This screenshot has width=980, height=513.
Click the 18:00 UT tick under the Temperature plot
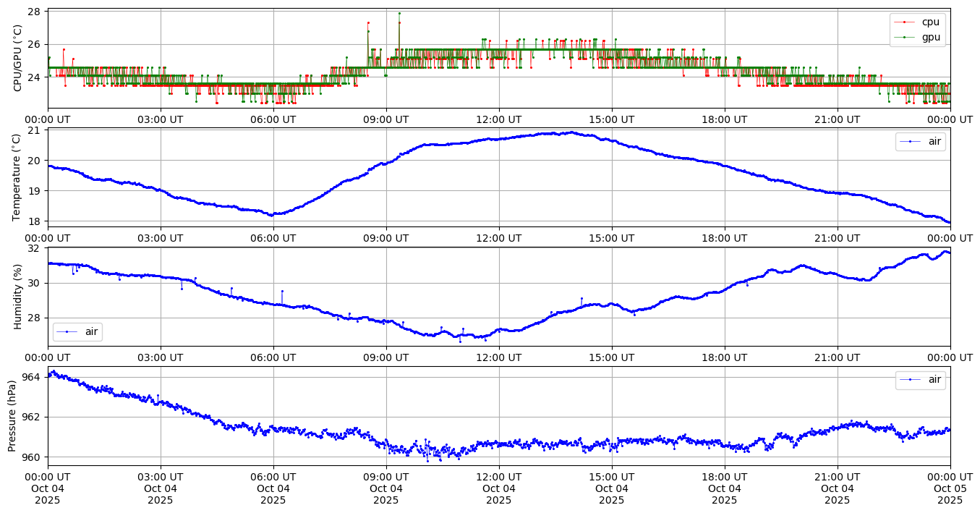pos(725,237)
